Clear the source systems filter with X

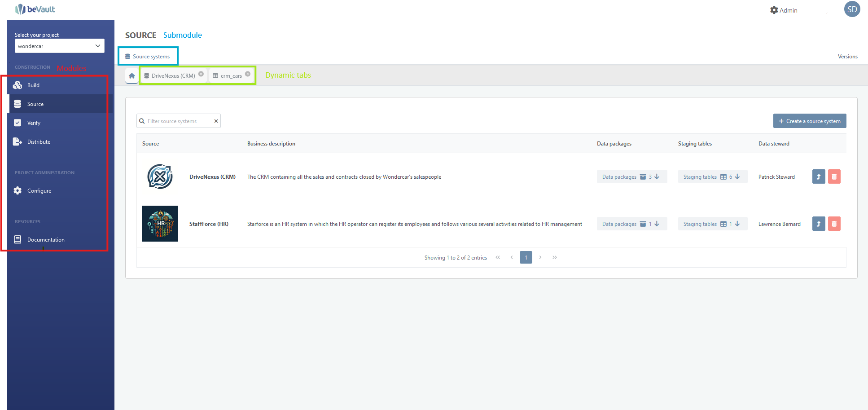click(x=216, y=121)
